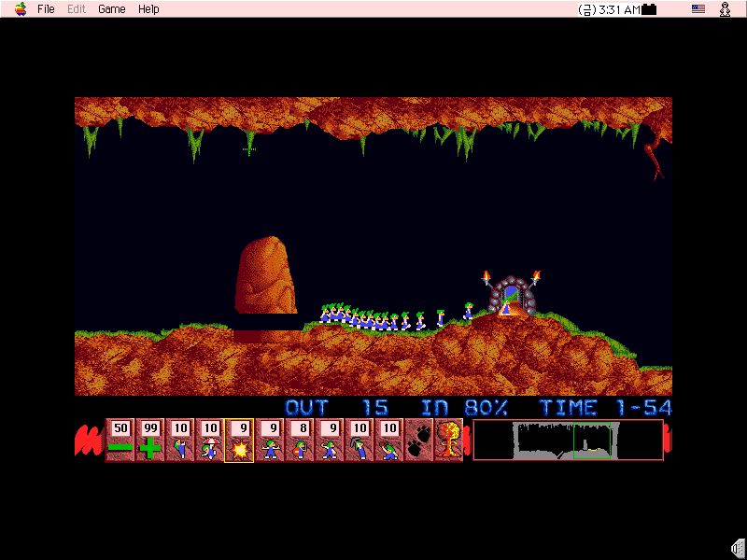Open the Game menu

tap(111, 9)
